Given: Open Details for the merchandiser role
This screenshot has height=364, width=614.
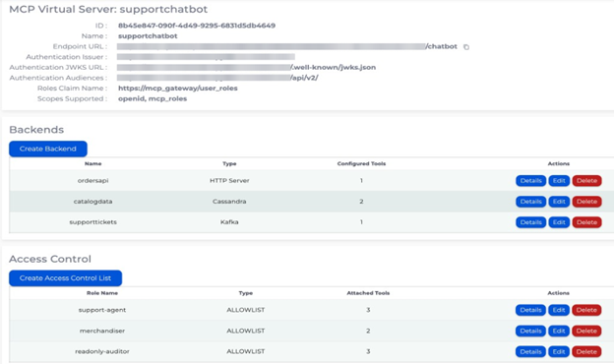Looking at the screenshot, I should point(530,331).
